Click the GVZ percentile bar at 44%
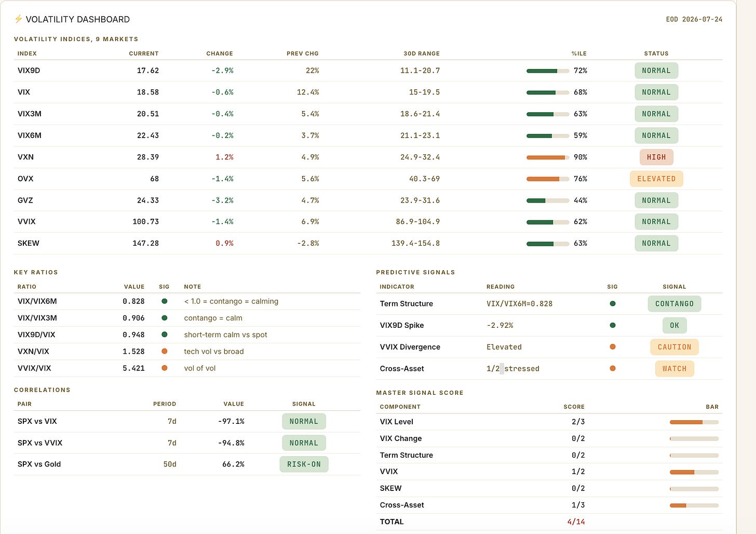756x534 pixels. pos(548,201)
